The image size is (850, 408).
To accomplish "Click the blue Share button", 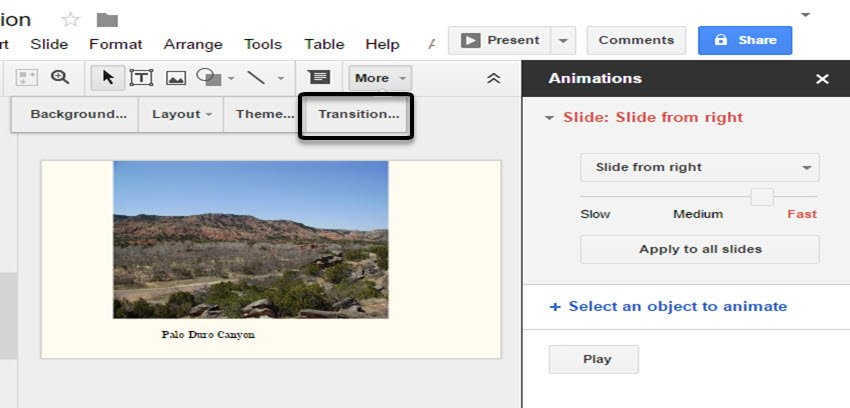I will [x=745, y=41].
